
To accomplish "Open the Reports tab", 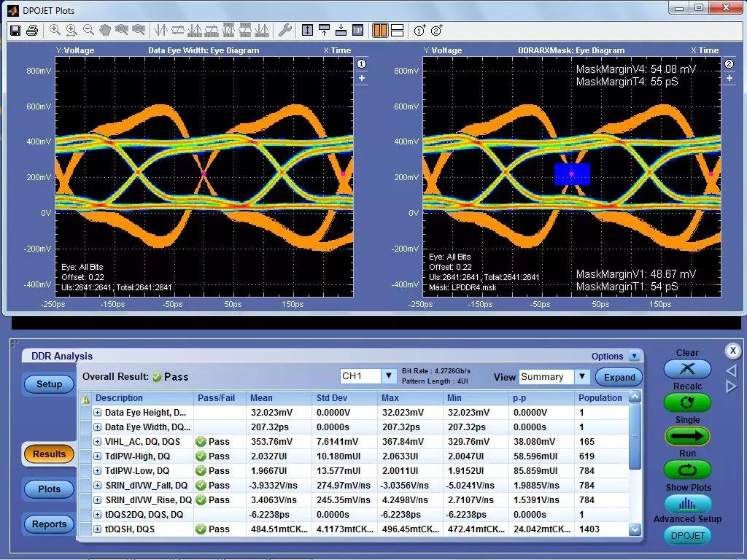I will click(49, 524).
